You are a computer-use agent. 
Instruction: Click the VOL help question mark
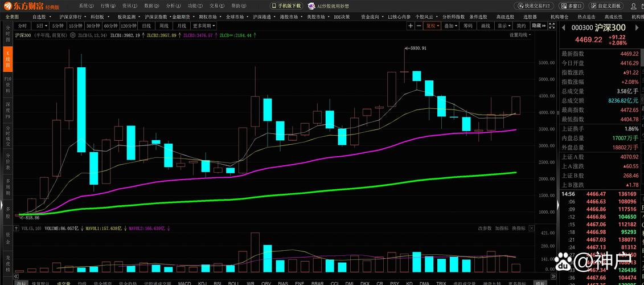[15, 228]
